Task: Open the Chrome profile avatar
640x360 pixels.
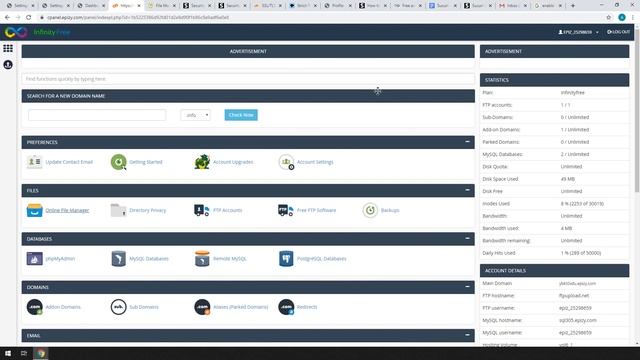Action: [x=622, y=18]
